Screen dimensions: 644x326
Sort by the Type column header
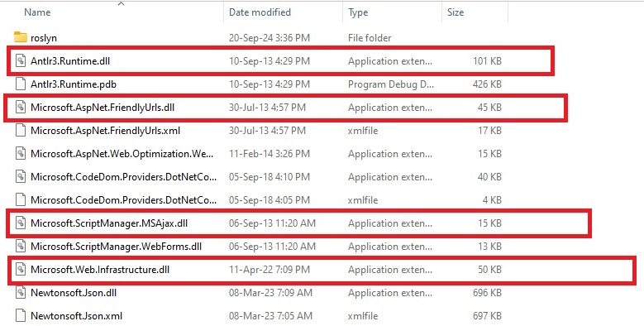point(358,12)
